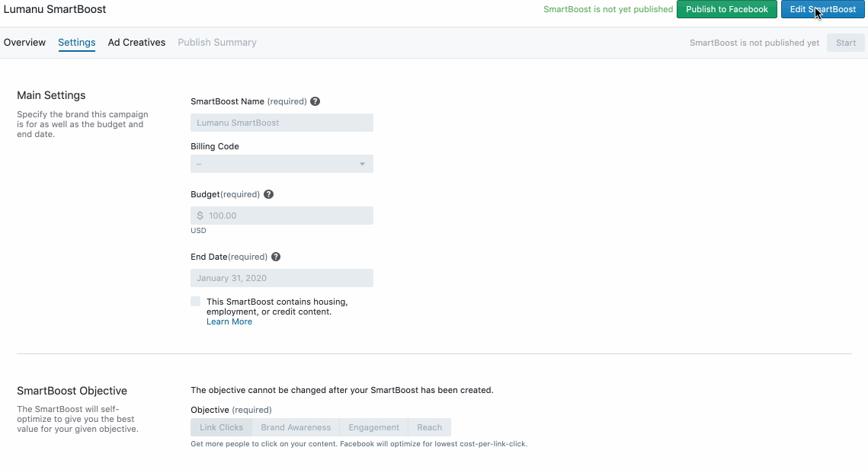868x473 pixels.
Task: Open help icon next to End Date
Action: pyautogui.click(x=276, y=257)
